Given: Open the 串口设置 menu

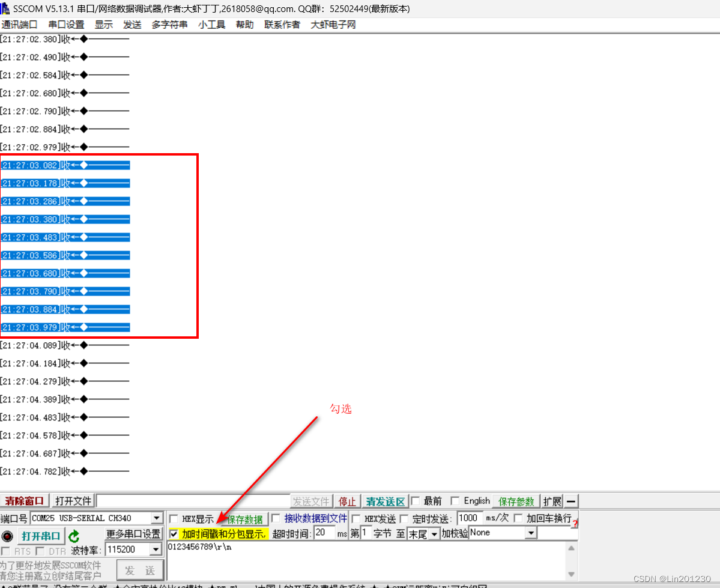Looking at the screenshot, I should coord(66,25).
